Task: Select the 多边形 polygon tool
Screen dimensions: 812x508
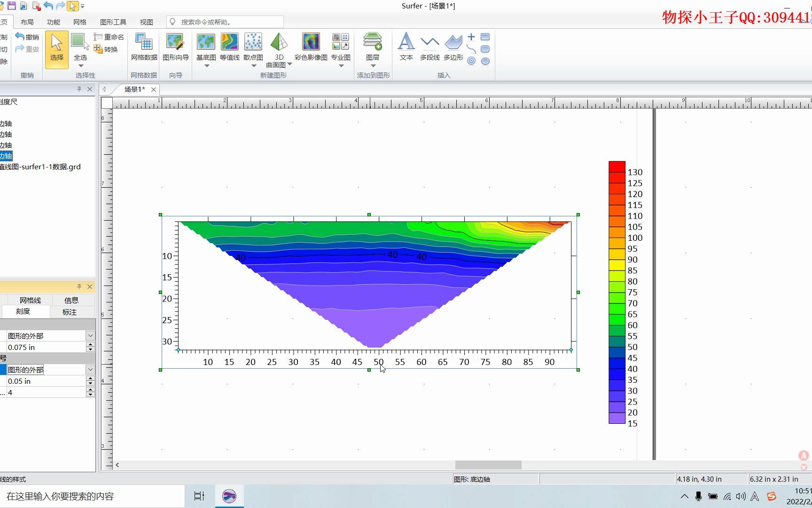Action: pyautogui.click(x=453, y=47)
